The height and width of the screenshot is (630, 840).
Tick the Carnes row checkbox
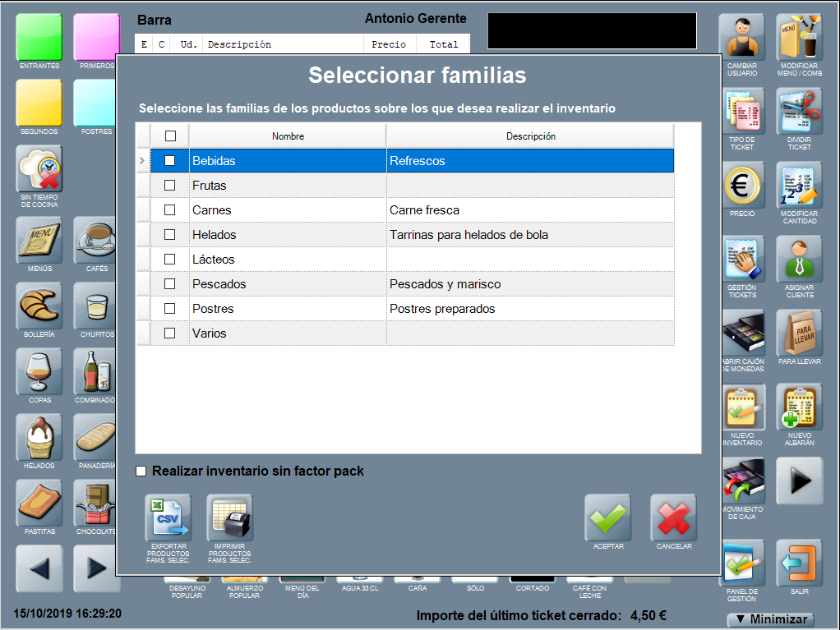coord(170,210)
